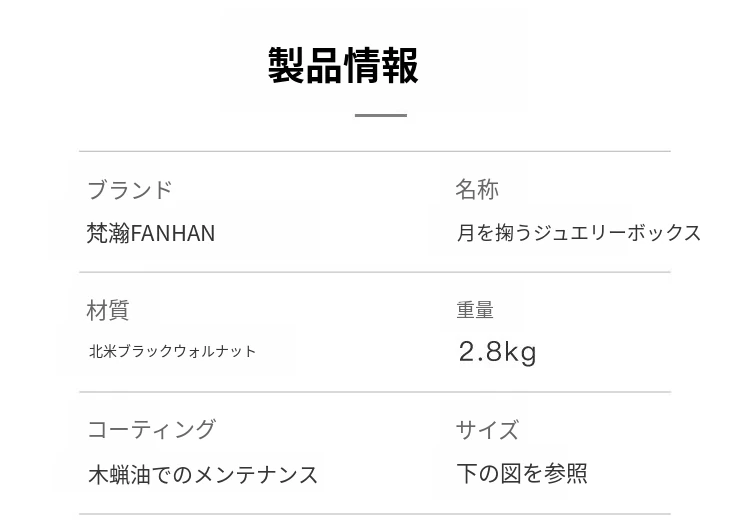Select the ブランド field label
The width and height of the screenshot is (750, 532).
click(x=129, y=190)
